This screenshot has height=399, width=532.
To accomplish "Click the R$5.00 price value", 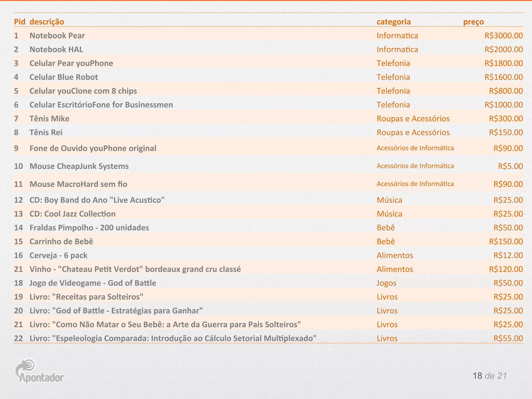I will (x=510, y=166).
